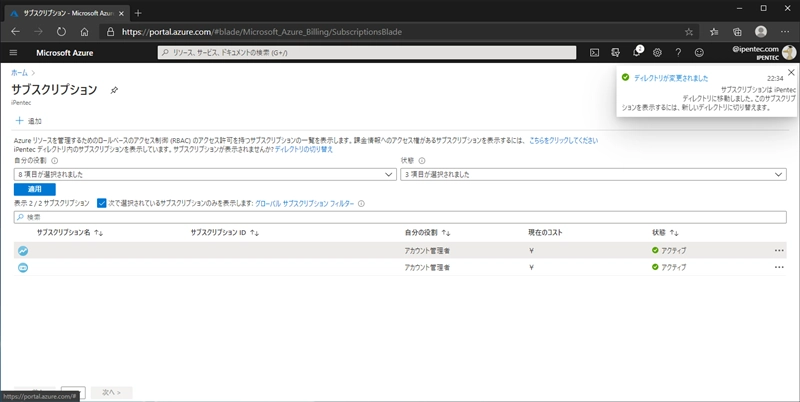The width and height of the screenshot is (800, 402).
Task: Focus the subscription 検索 filter box
Action: point(400,217)
